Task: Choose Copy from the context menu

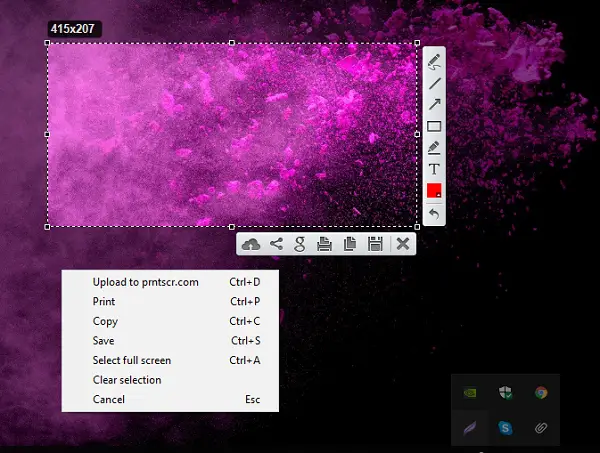Action: (x=170, y=321)
